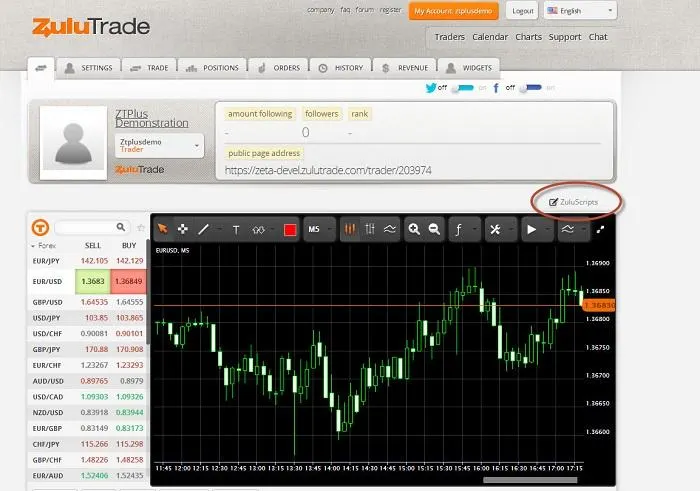Open the Revenue tab
The height and width of the screenshot is (491, 700).
tap(405, 68)
